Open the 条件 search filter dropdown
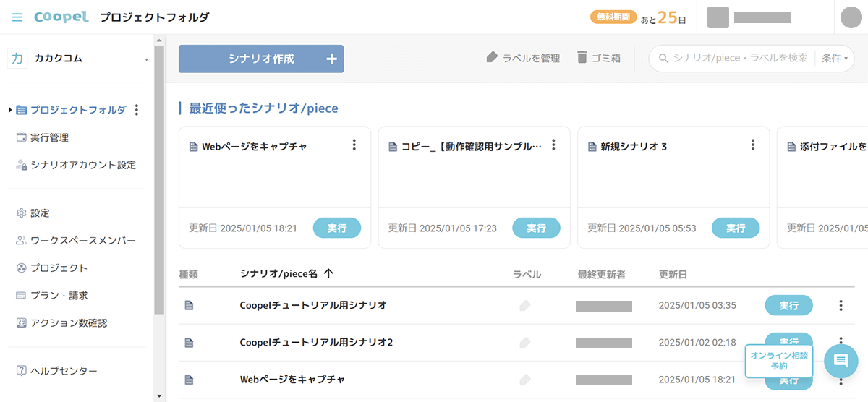The height and width of the screenshot is (402, 868). [834, 59]
